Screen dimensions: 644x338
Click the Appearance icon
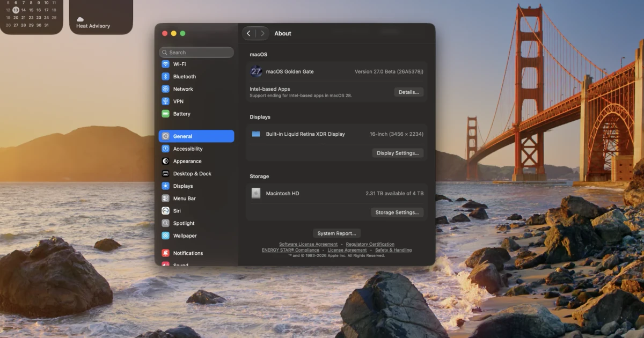[166, 161]
